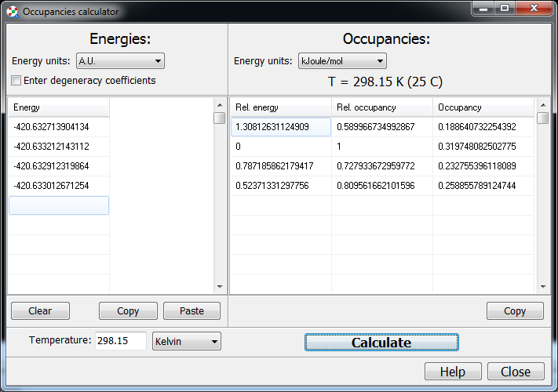This screenshot has height=392, width=558.
Task: Expand the Kelvin temperature unit dropdown
Action: pos(187,341)
